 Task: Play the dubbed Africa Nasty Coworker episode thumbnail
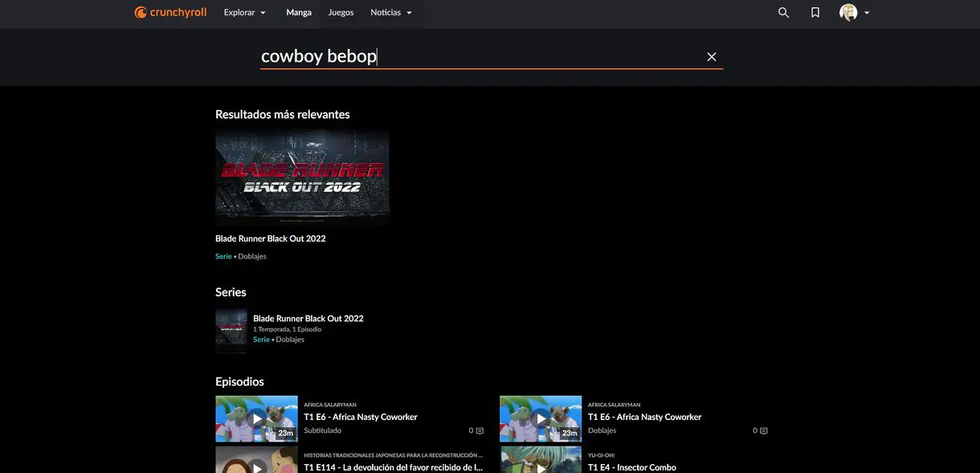[541, 418]
